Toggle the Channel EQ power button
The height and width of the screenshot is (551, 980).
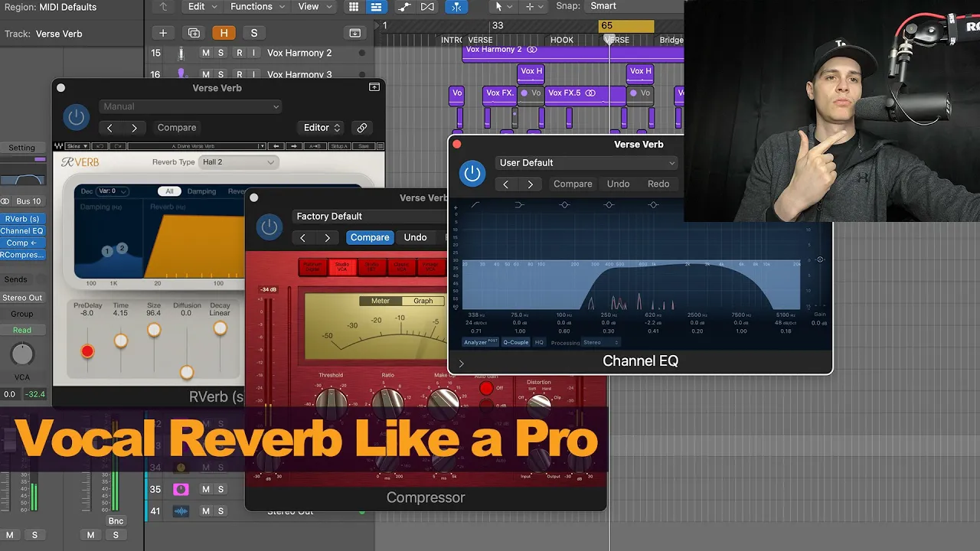pyautogui.click(x=472, y=174)
